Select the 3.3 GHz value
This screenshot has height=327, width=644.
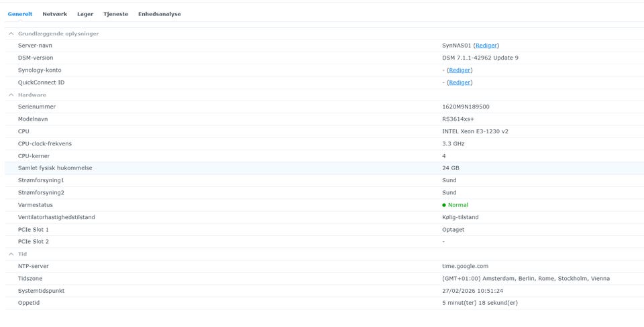point(453,143)
